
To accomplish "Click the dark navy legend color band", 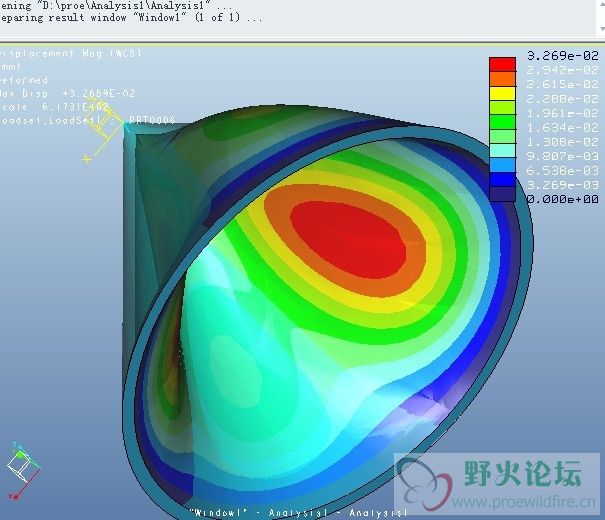I will pyautogui.click(x=502, y=194).
